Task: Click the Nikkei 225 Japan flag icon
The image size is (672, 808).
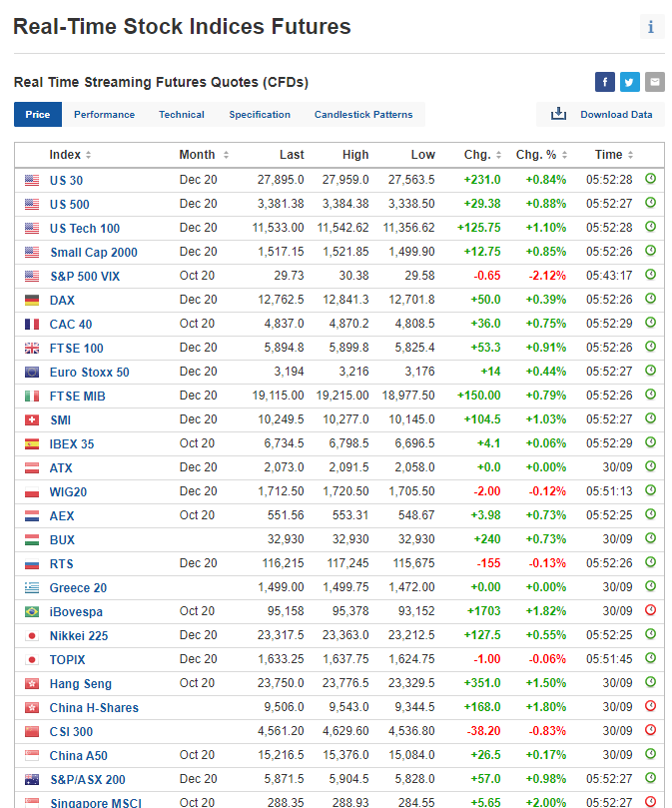Action: (32, 635)
